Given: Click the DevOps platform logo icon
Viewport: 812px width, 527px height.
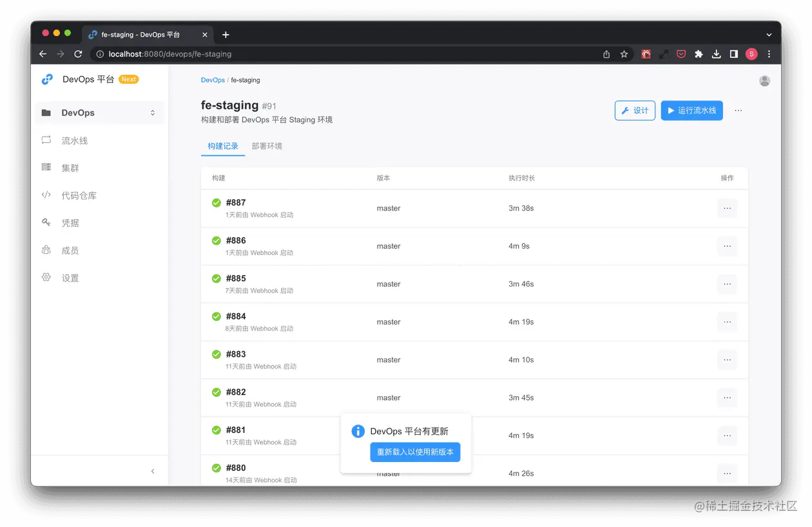Looking at the screenshot, I should [x=47, y=79].
